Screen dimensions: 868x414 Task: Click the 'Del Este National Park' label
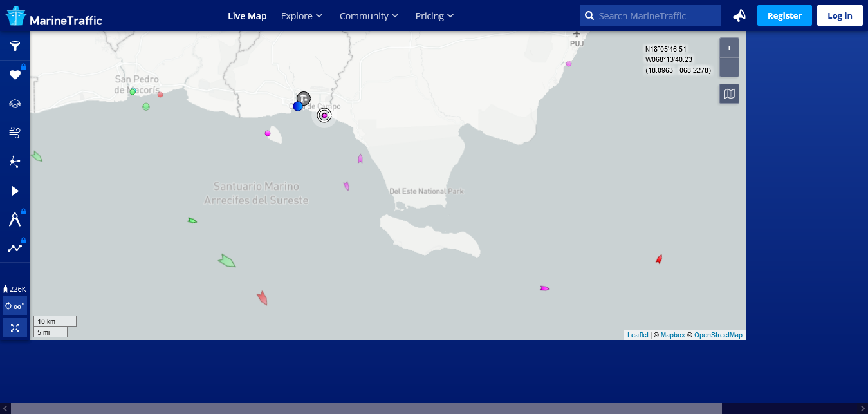tap(427, 191)
